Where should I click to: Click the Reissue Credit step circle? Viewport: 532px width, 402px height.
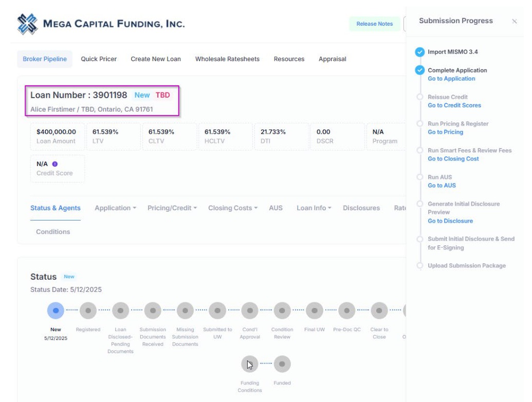pos(420,97)
